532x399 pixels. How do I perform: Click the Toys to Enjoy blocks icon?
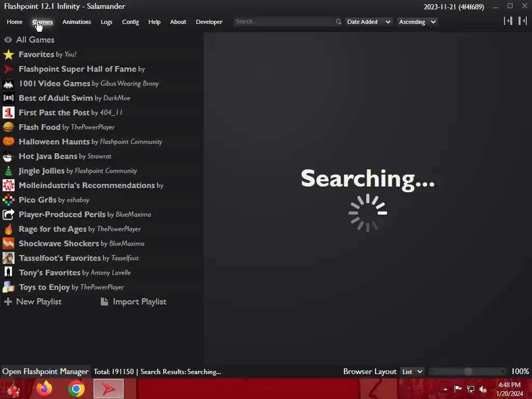pos(8,287)
